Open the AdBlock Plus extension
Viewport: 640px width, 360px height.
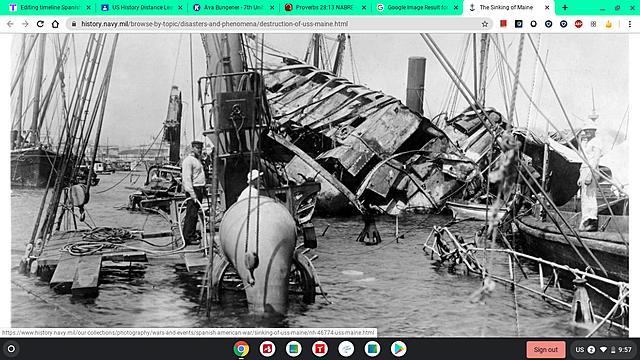coord(578,24)
